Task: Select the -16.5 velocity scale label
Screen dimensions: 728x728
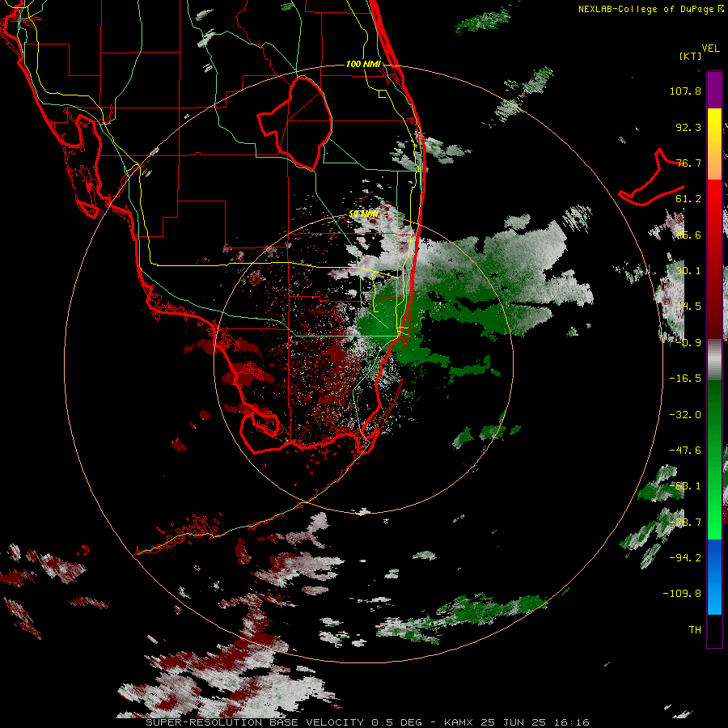Action: click(x=685, y=379)
